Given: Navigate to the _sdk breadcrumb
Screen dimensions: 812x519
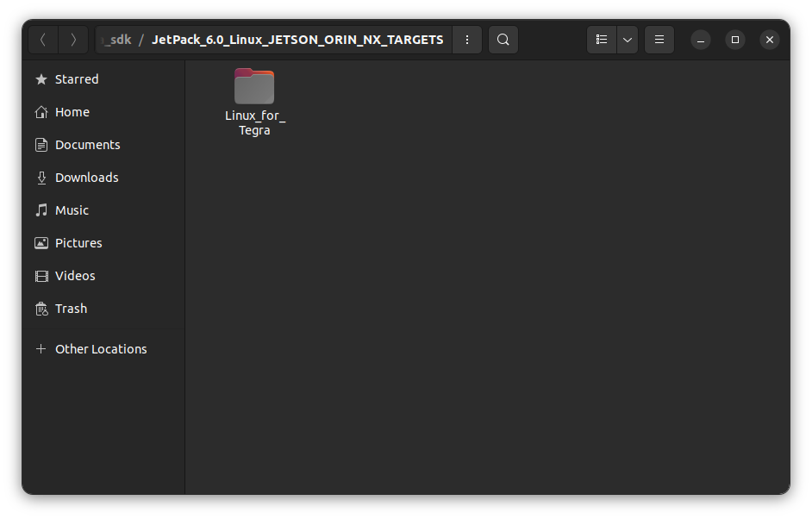Looking at the screenshot, I should coord(116,39).
